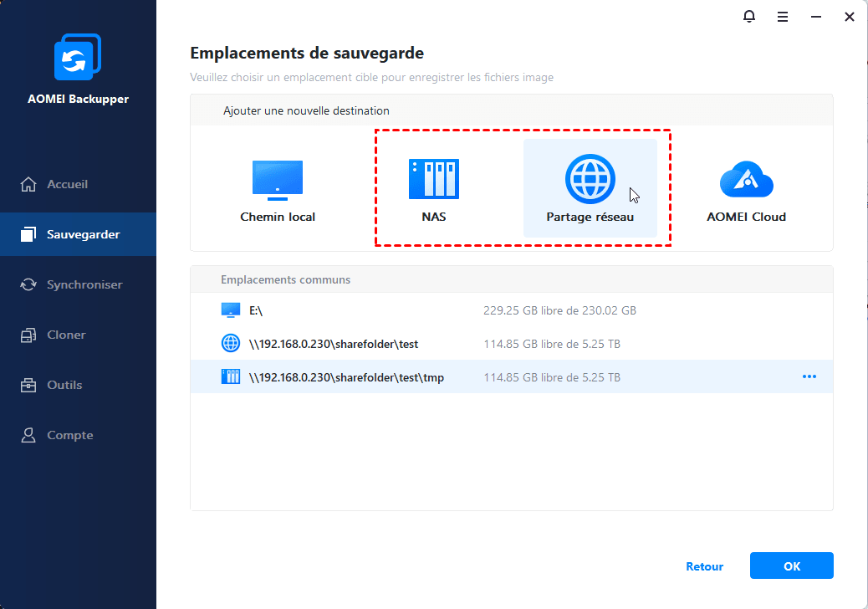Click NAS icon beside sharefolder\test\tmp
The height and width of the screenshot is (609, 868).
[230, 377]
